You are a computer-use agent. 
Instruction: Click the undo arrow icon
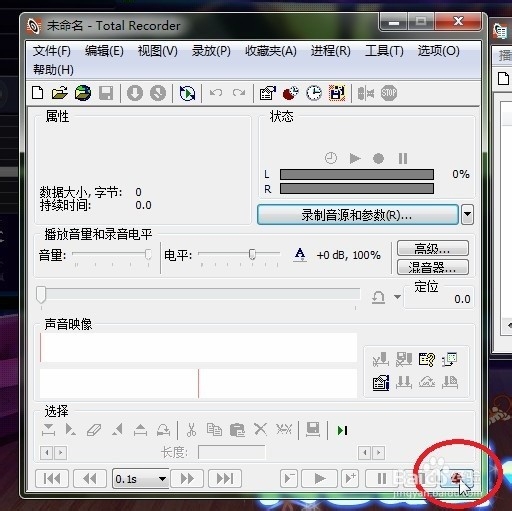(216, 93)
